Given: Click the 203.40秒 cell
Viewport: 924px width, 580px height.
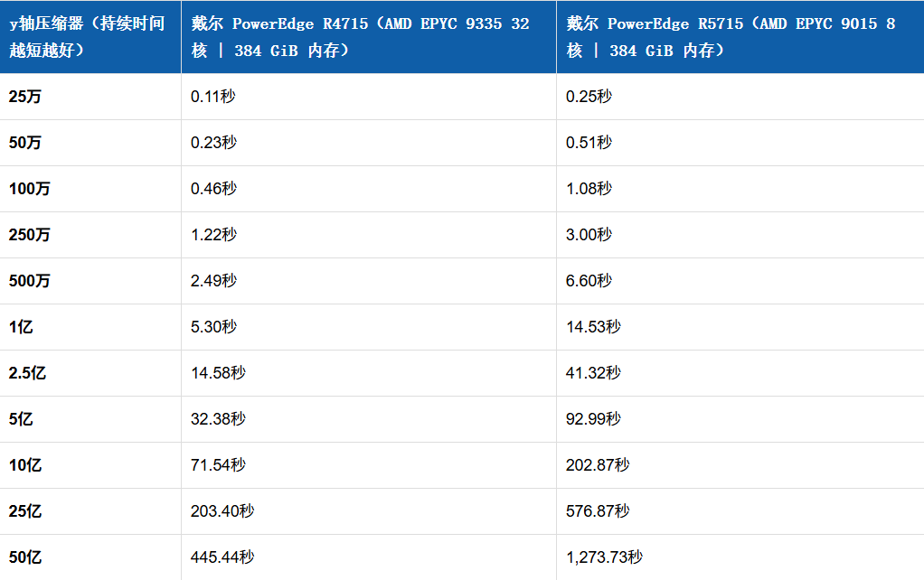Looking at the screenshot, I should (x=369, y=510).
